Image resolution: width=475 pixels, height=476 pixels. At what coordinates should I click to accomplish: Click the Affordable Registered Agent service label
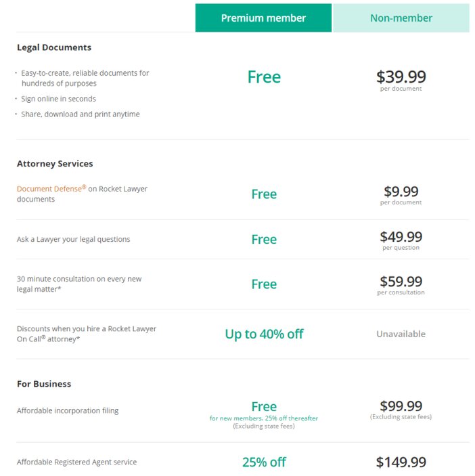coord(76,462)
